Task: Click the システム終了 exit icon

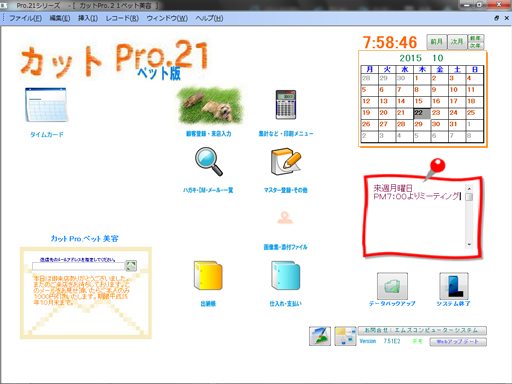Action: click(x=454, y=286)
